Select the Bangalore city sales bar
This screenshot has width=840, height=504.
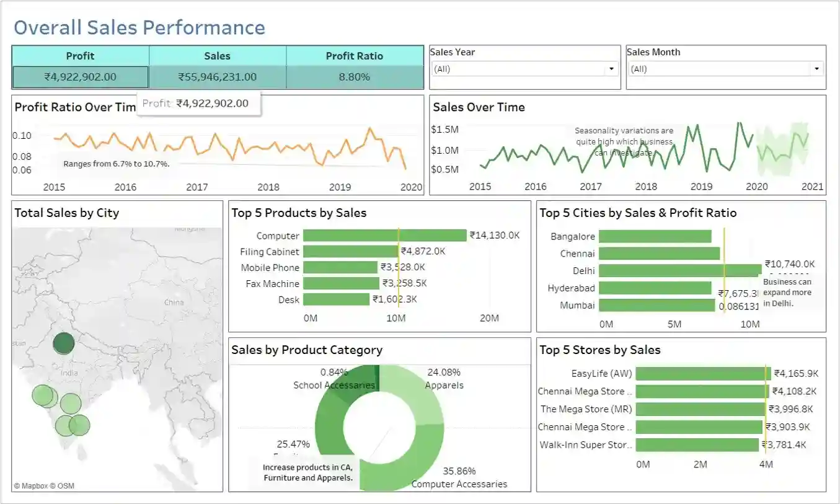click(x=655, y=236)
